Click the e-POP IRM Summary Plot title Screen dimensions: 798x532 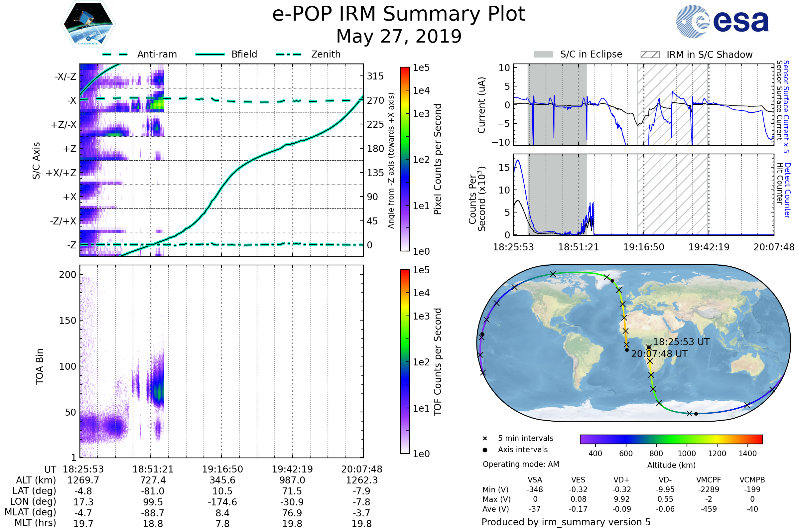[399, 14]
